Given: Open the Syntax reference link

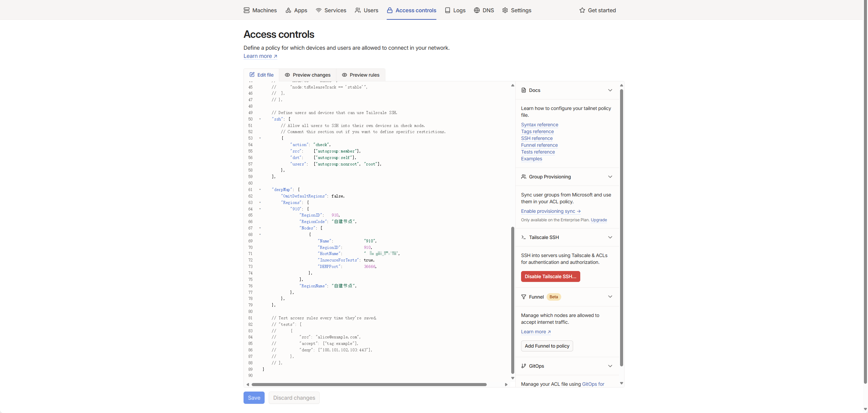Looking at the screenshot, I should click(539, 125).
